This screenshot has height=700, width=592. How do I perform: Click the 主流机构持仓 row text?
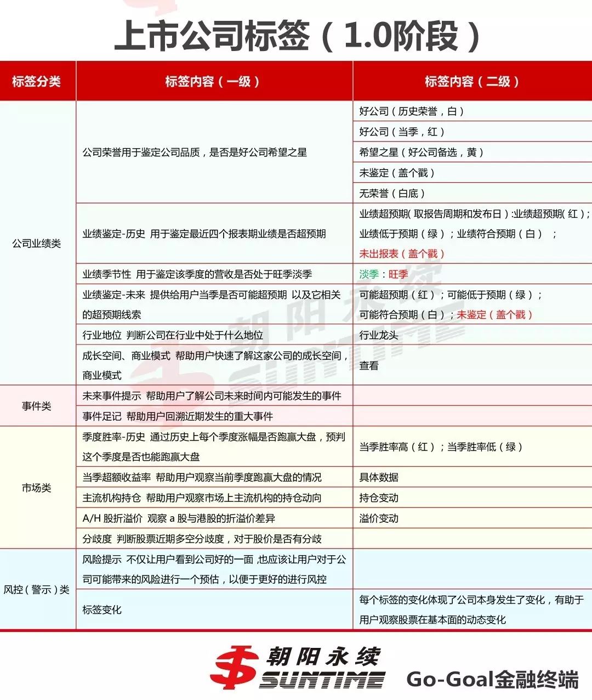coord(202,498)
